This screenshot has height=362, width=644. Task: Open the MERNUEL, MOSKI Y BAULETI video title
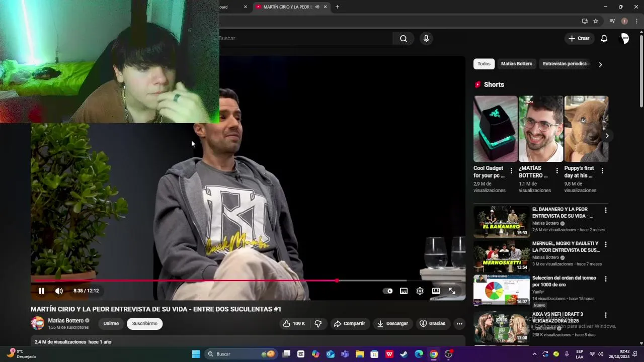[566, 247]
